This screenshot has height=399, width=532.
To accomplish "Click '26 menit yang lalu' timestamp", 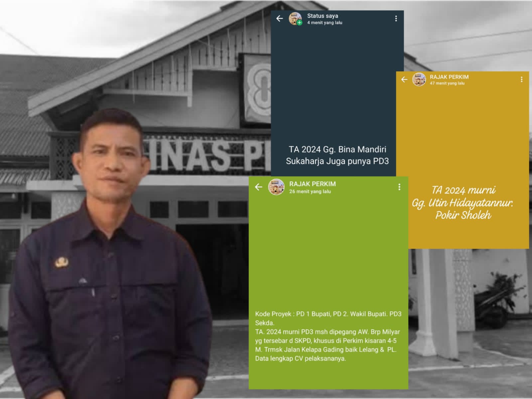I will point(310,192).
